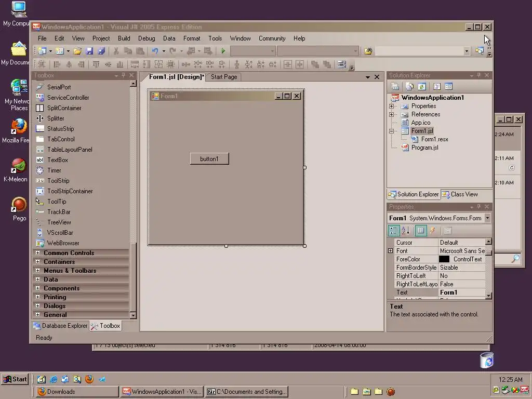Click View Code icon in Solution Explorer toolbar
The width and height of the screenshot is (532, 399).
pyautogui.click(x=436, y=87)
